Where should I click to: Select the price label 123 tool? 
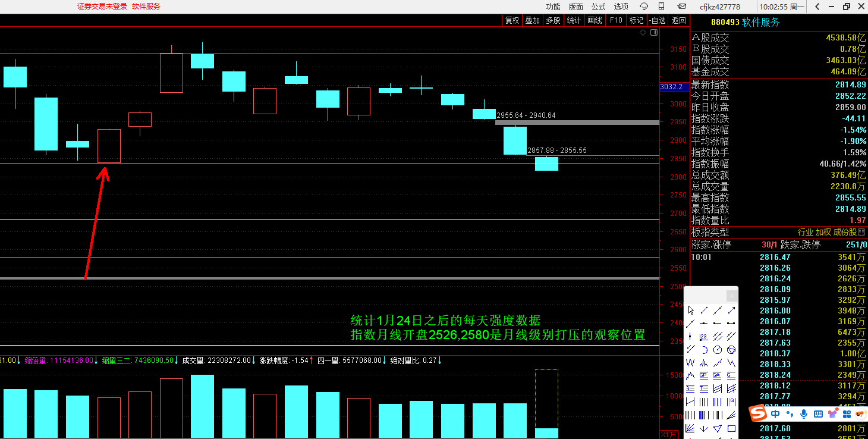click(x=704, y=337)
